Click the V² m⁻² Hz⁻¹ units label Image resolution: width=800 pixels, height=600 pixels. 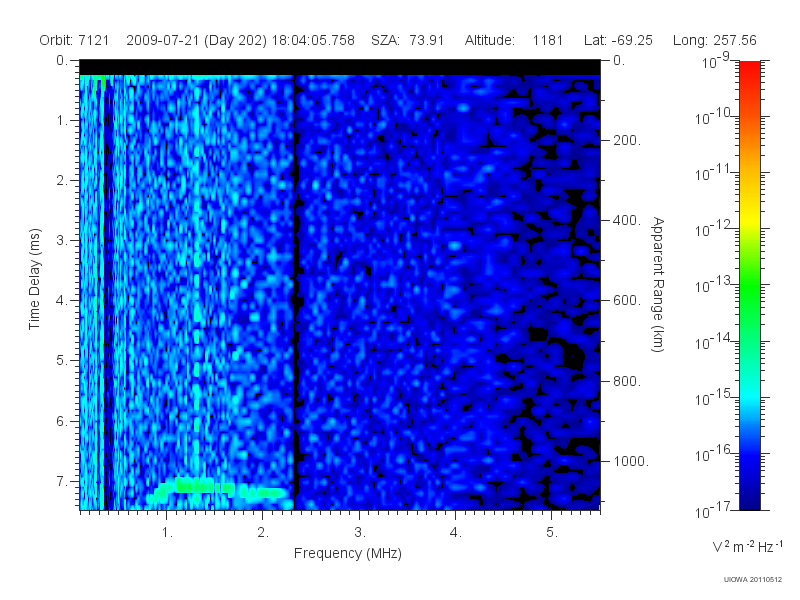(747, 546)
